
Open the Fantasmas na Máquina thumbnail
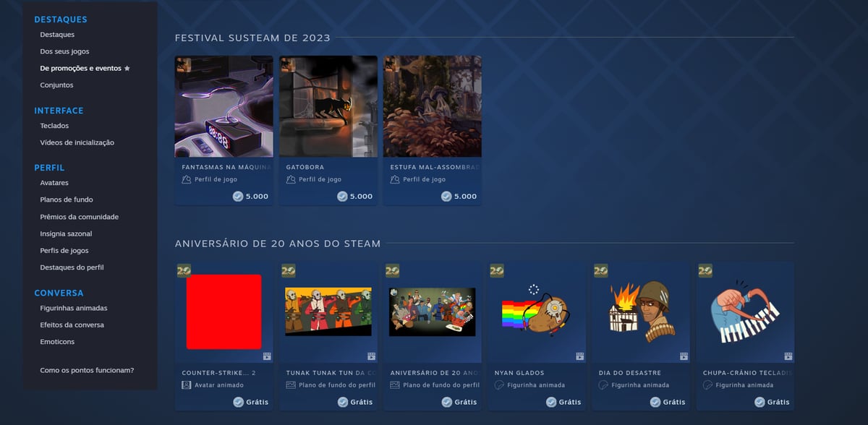(224, 107)
